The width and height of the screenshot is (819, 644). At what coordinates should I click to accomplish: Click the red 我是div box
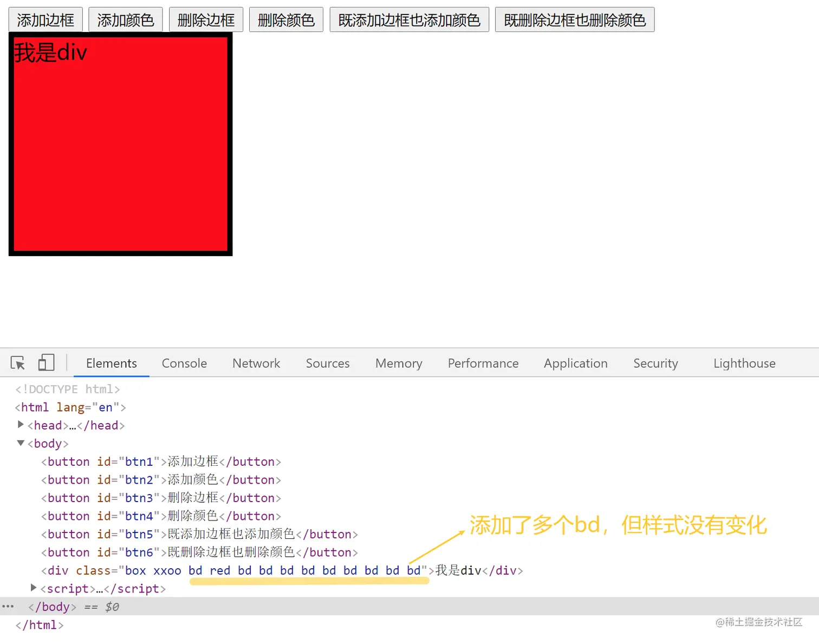point(120,144)
